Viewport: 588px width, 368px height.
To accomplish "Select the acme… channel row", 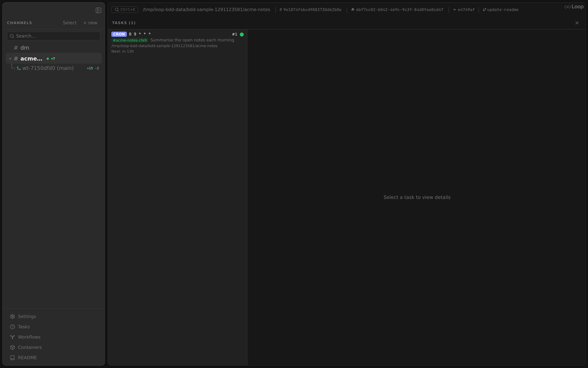I will [x=53, y=58].
